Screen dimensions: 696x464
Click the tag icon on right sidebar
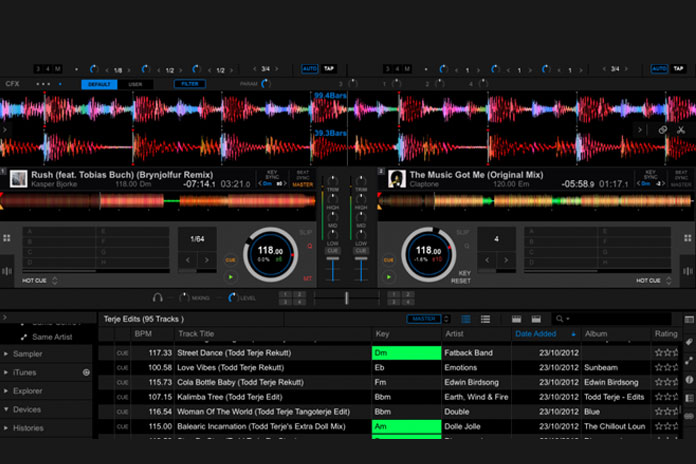[689, 343]
